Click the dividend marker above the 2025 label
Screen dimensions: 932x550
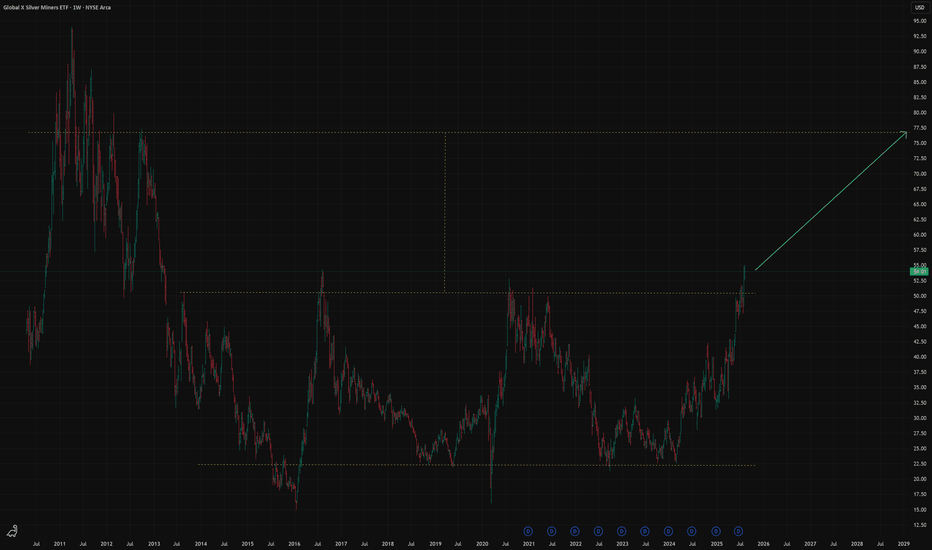coord(716,531)
